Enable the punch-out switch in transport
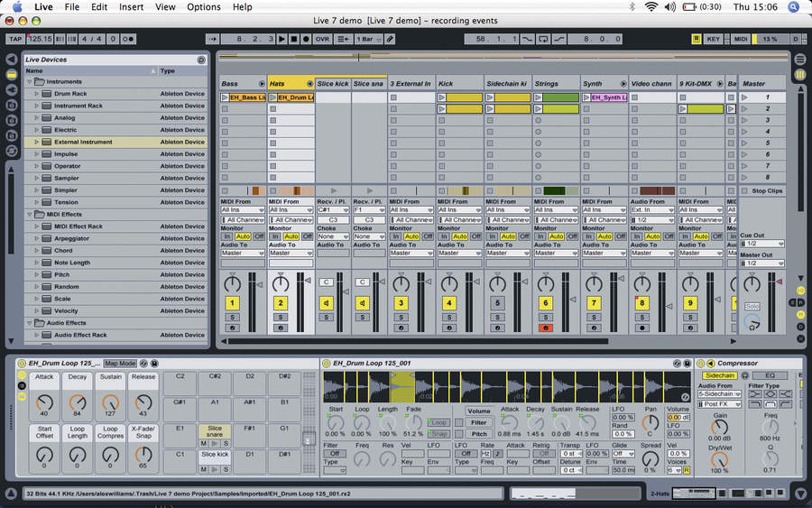Viewport: 812px width, 508px height. [559, 39]
